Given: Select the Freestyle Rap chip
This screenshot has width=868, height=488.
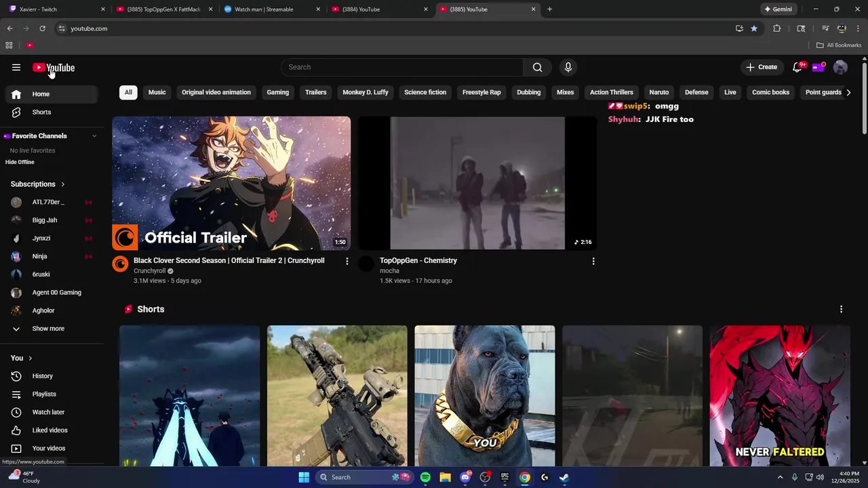Looking at the screenshot, I should (481, 92).
